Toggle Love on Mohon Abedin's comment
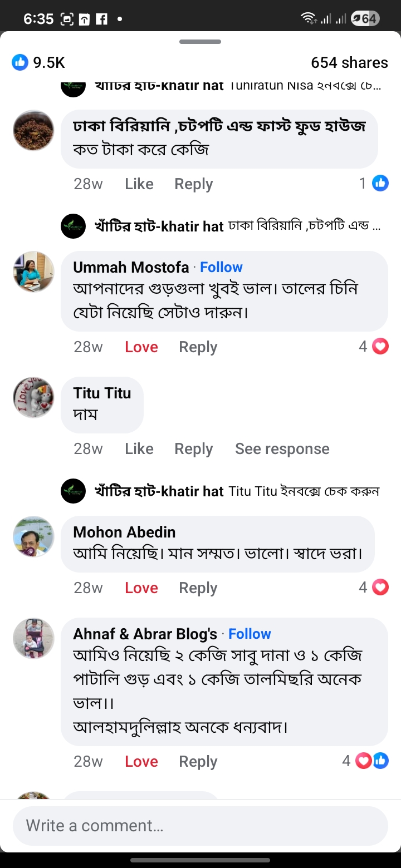Image resolution: width=401 pixels, height=868 pixels. coord(141,588)
